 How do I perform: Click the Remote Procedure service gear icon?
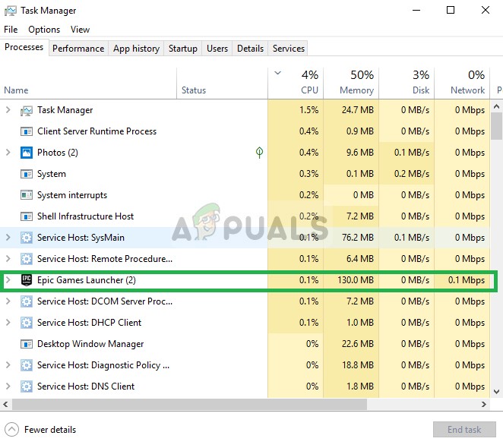click(x=27, y=259)
